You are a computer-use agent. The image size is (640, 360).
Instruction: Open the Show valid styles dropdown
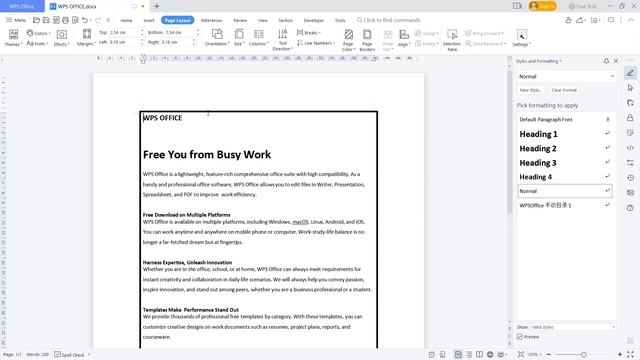click(x=573, y=327)
